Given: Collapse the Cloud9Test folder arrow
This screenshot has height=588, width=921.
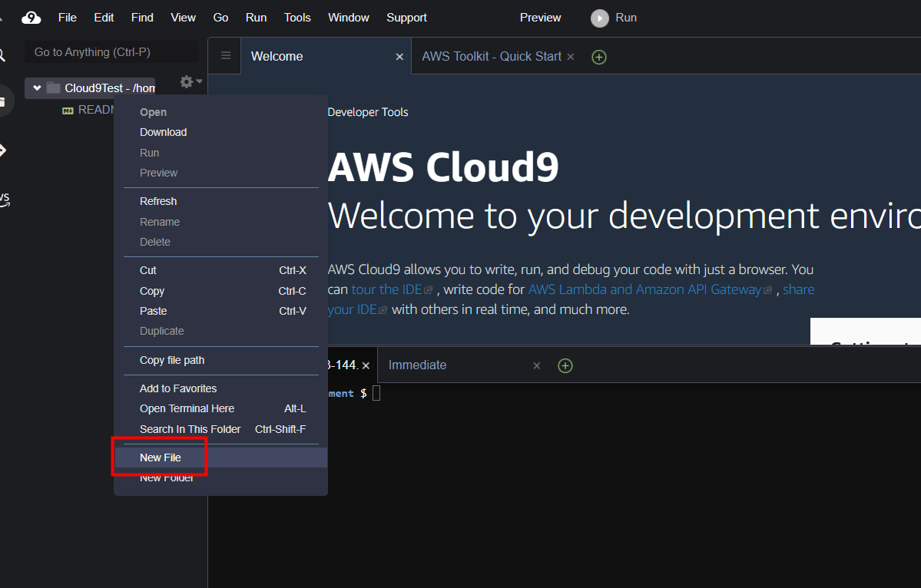Looking at the screenshot, I should point(37,88).
